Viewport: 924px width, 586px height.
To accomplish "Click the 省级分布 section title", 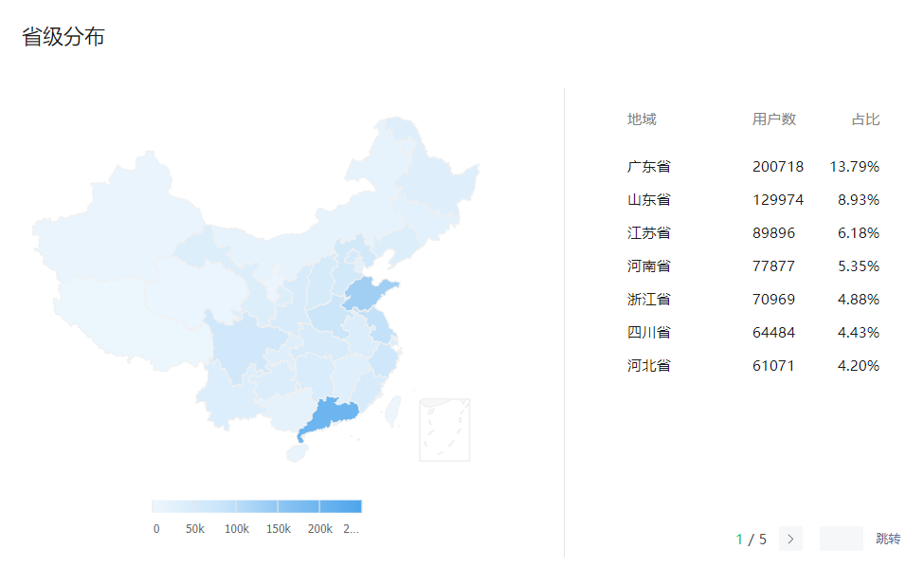I will pyautogui.click(x=63, y=37).
